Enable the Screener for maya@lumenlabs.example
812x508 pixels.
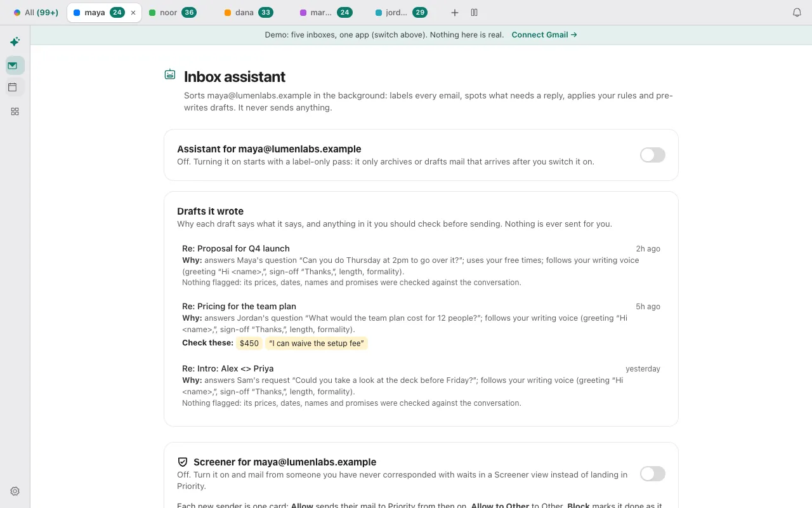click(x=653, y=474)
